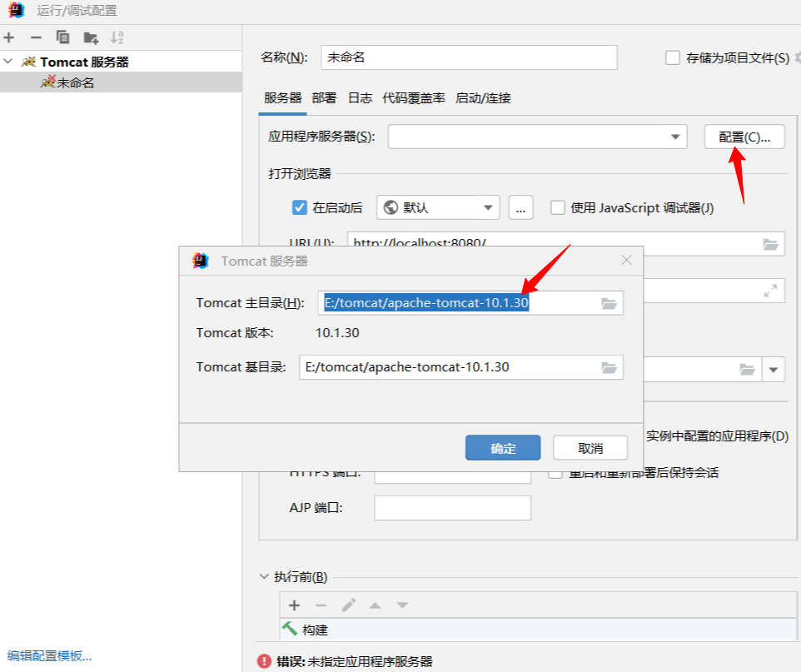Remove the selected configuration
The width and height of the screenshot is (801, 672).
click(36, 37)
